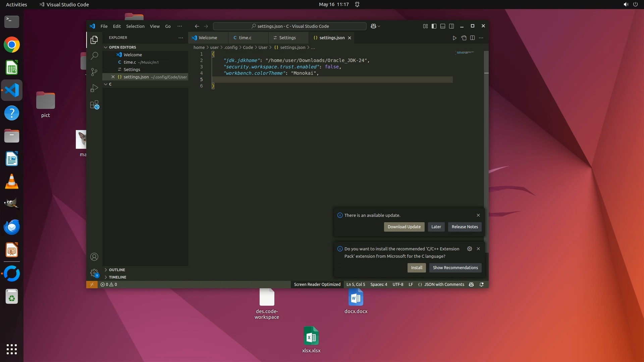
Task: Toggle the secondary side bar visibility
Action: coord(451,26)
